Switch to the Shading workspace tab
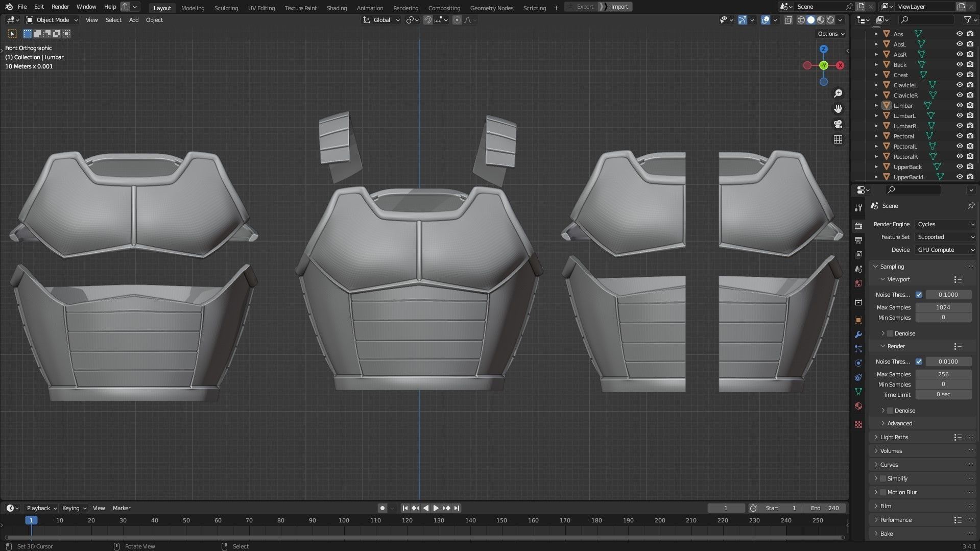Image resolution: width=980 pixels, height=551 pixels. [337, 8]
